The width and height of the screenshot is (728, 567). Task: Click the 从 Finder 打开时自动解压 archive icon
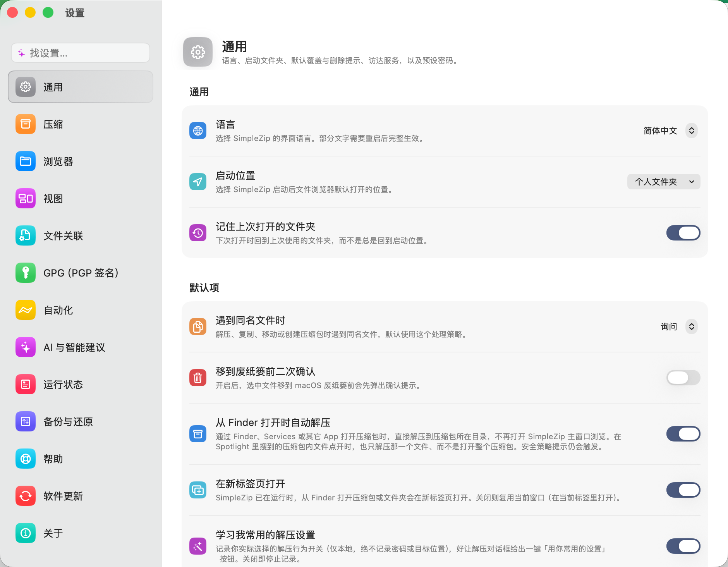(198, 434)
